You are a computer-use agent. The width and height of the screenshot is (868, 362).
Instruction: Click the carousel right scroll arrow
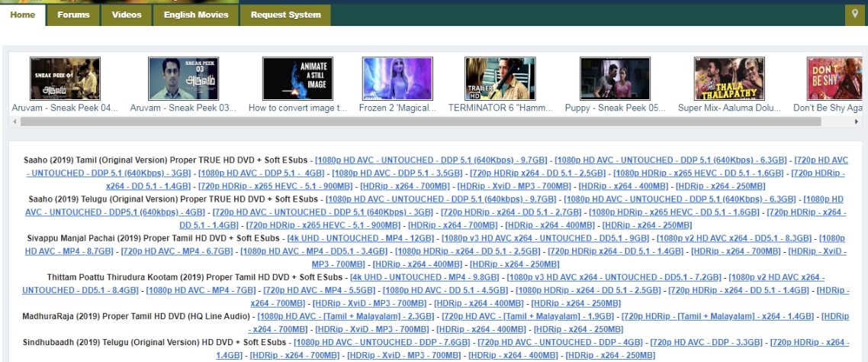pyautogui.click(x=857, y=121)
